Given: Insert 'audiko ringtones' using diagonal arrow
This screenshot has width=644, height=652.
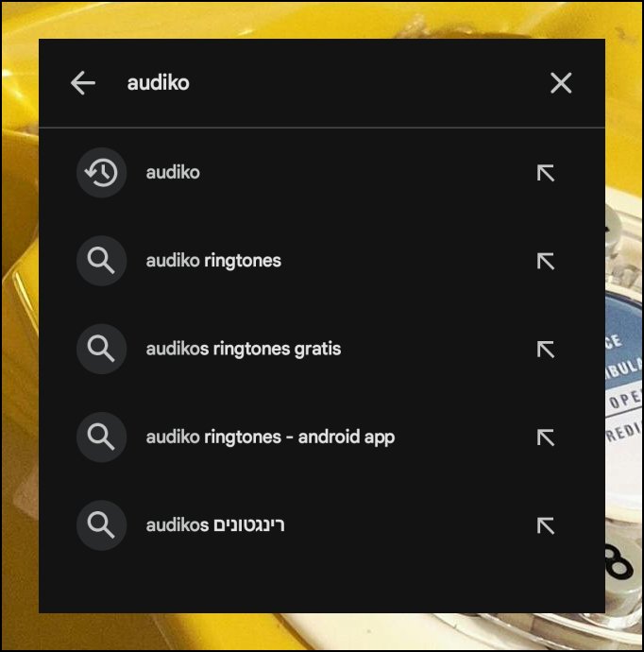Looking at the screenshot, I should pos(546,261).
